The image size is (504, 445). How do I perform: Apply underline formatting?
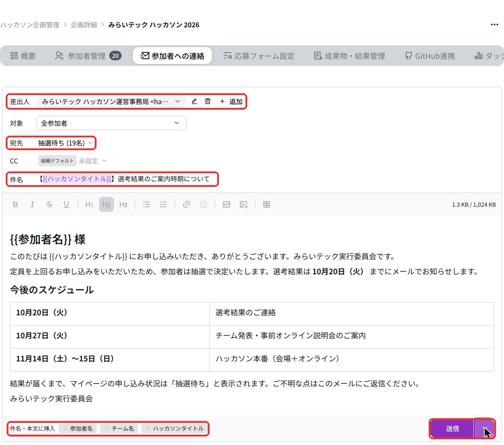point(66,205)
